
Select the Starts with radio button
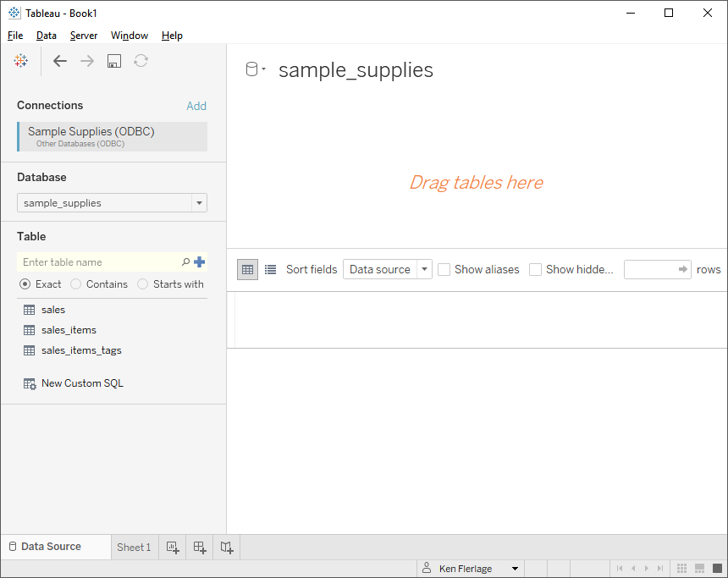[x=142, y=284]
